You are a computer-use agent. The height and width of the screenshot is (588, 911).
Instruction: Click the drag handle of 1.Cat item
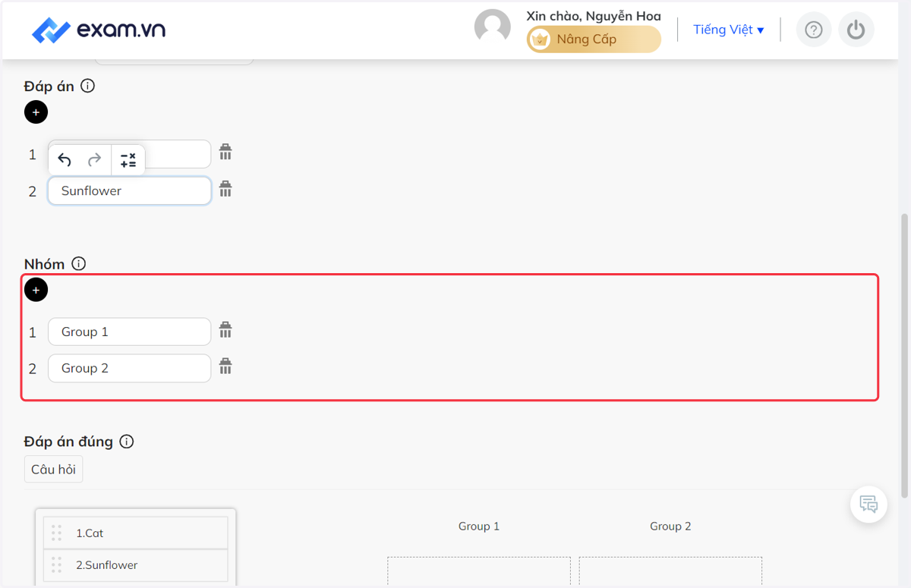56,533
